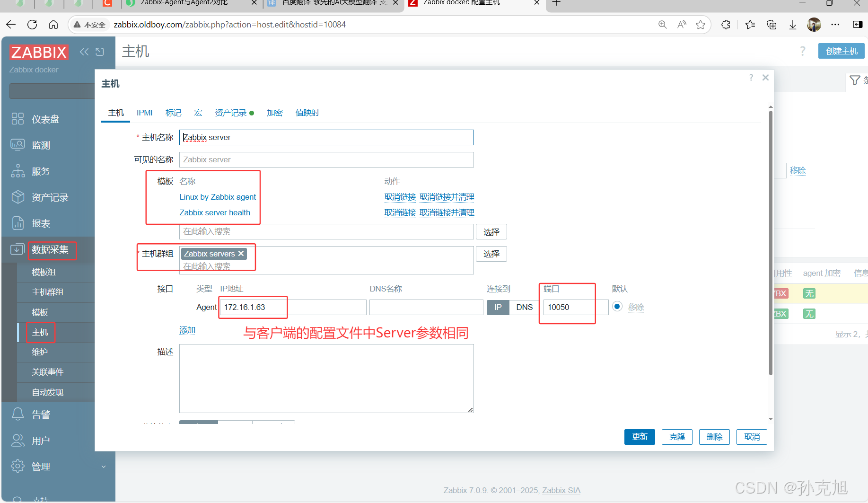Click the 删除 delete button
The width and height of the screenshot is (868, 503).
coord(714,437)
